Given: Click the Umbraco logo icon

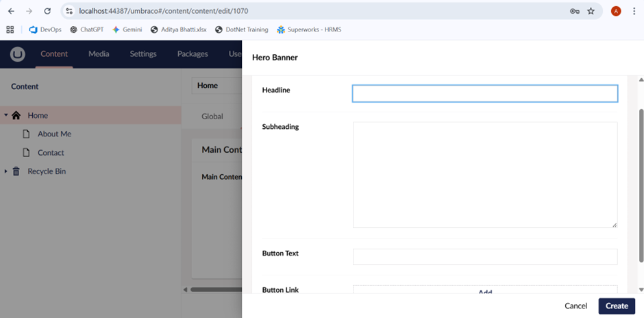Looking at the screenshot, I should coord(17,54).
